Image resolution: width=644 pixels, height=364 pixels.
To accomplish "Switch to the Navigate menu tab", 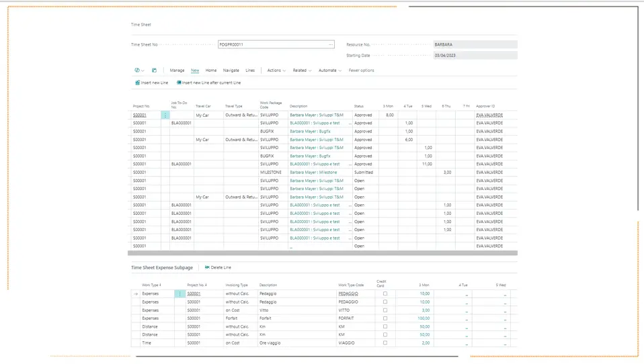I will 231,70.
